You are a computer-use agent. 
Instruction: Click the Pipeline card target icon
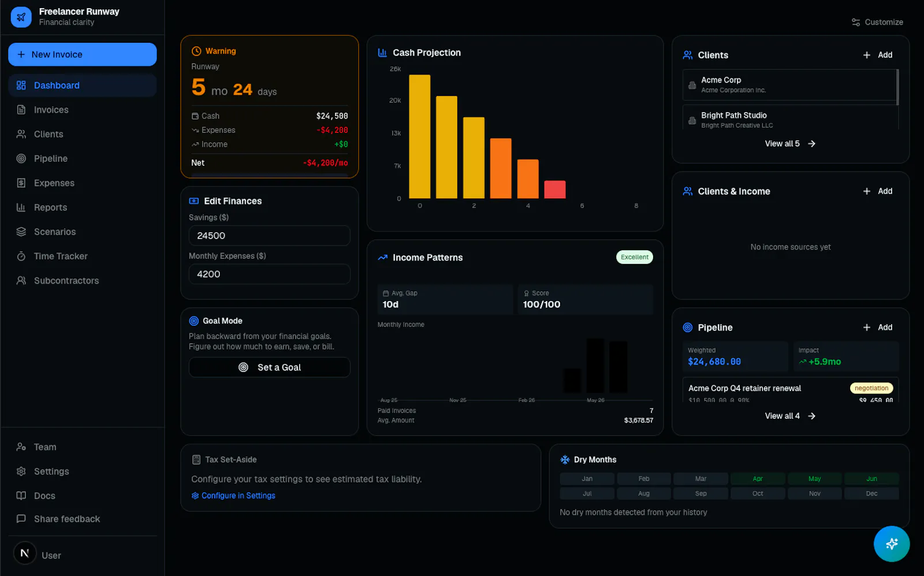click(x=688, y=328)
